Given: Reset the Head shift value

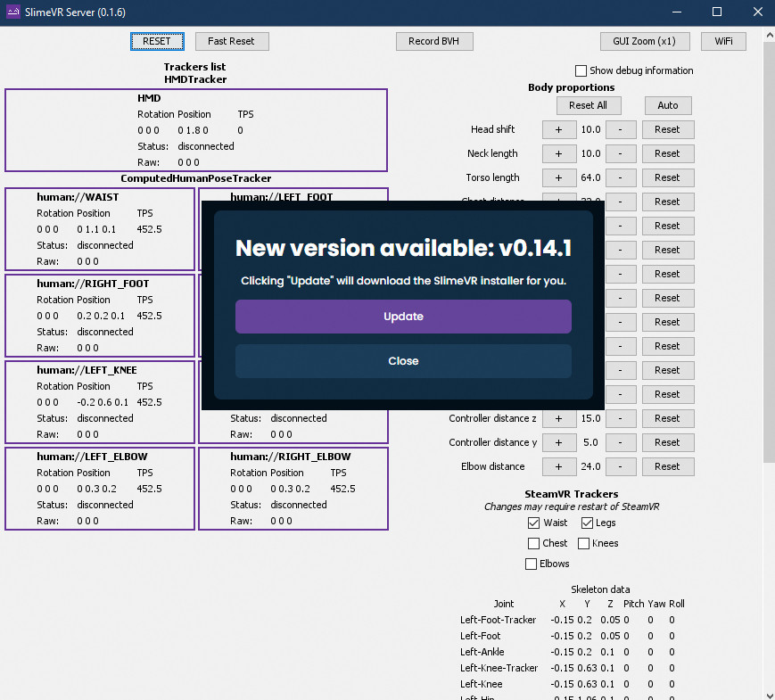Looking at the screenshot, I should (x=668, y=129).
